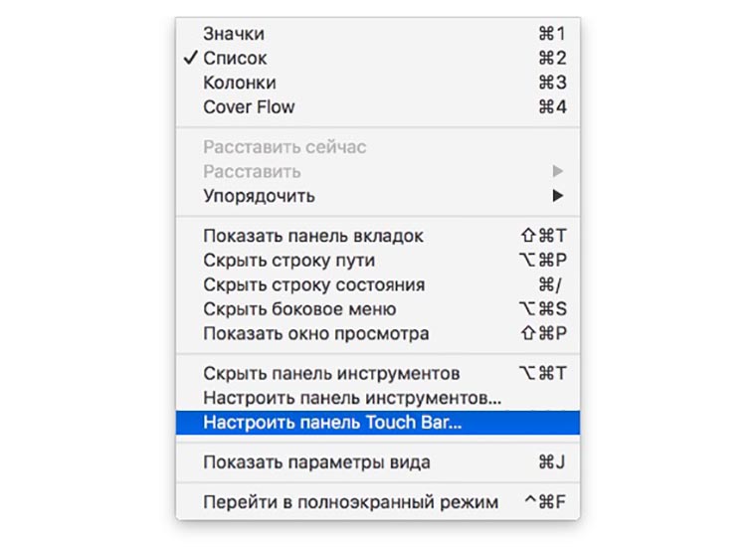The width and height of the screenshot is (756, 547).
Task: Click the ⌘1 shortcut label
Action: (552, 34)
